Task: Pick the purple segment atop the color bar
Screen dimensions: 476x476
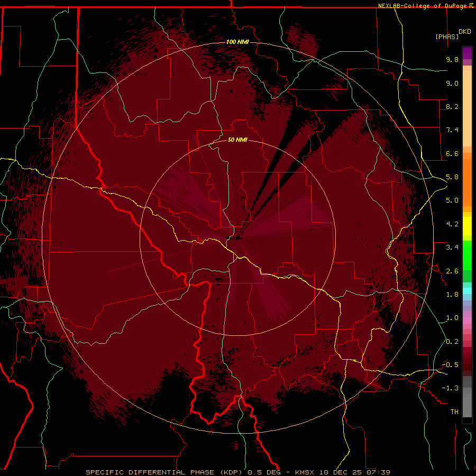Action: pos(467,53)
